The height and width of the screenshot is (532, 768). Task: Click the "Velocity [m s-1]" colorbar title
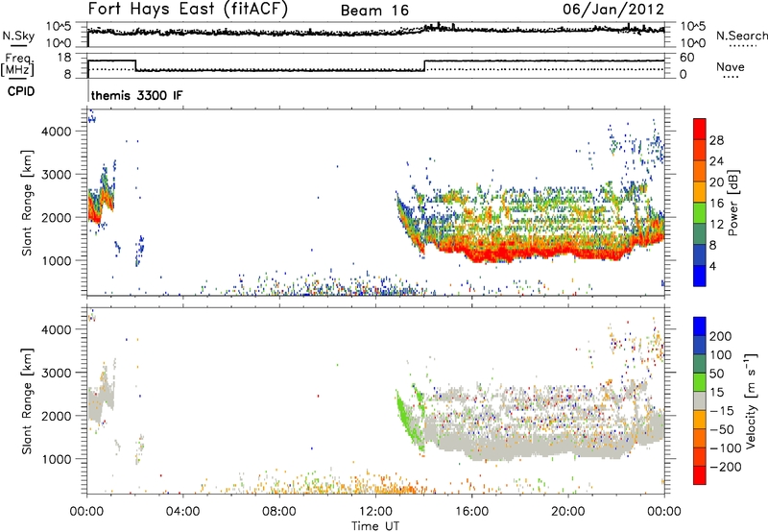750,400
